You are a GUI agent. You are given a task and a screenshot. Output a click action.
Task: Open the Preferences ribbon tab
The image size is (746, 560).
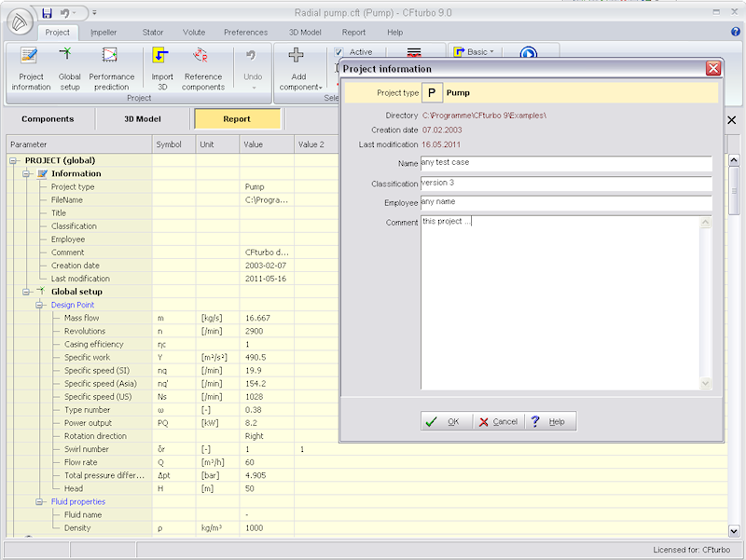[x=245, y=33]
